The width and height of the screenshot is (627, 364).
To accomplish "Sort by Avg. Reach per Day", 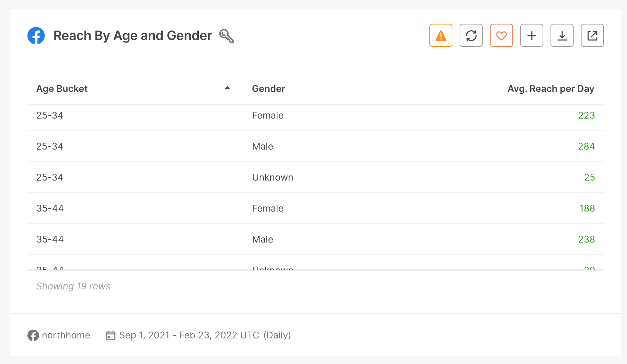I will [x=551, y=89].
